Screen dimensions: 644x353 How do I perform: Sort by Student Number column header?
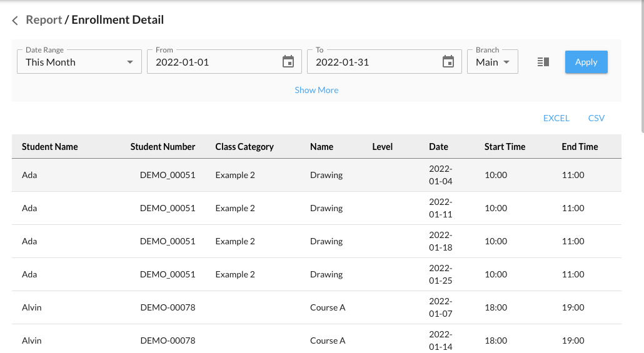click(x=163, y=147)
